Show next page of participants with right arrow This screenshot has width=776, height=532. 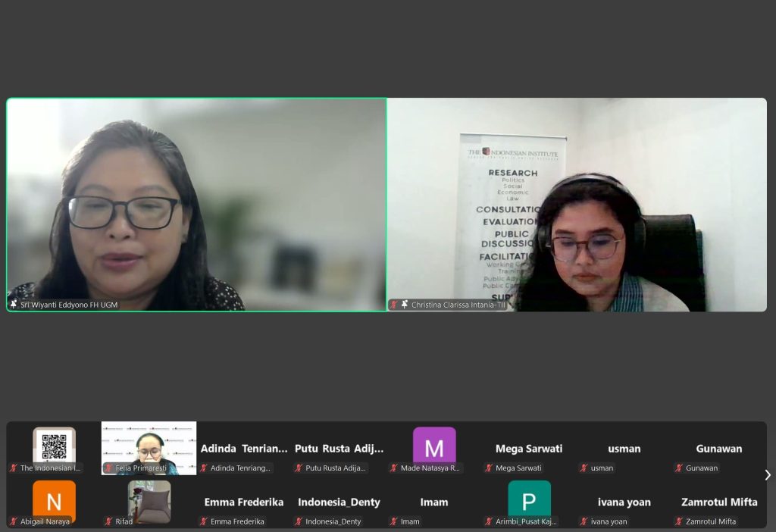point(767,475)
